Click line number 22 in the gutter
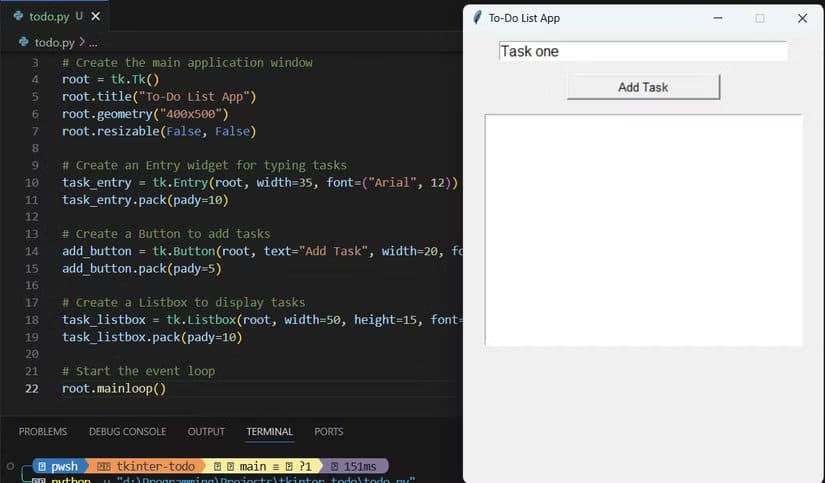This screenshot has height=483, width=825. [31, 388]
